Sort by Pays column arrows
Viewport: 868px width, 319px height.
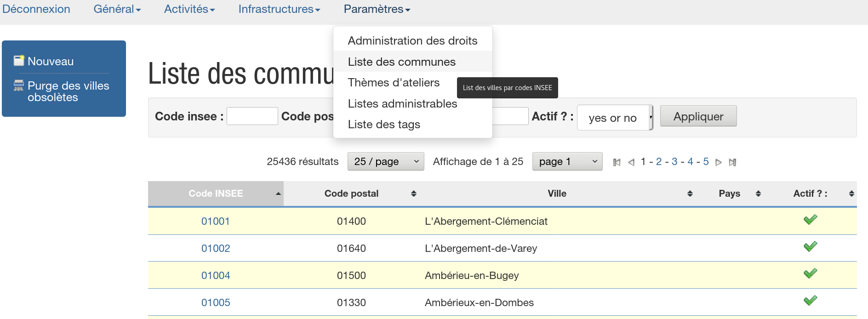[758, 194]
